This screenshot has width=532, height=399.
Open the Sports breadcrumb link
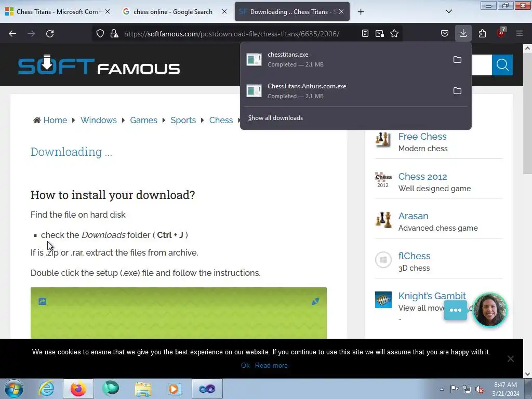pyautogui.click(x=183, y=120)
